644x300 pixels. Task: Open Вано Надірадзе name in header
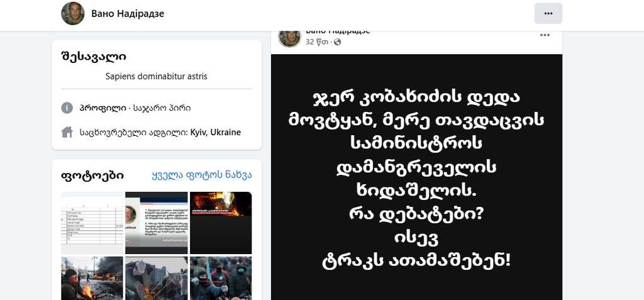pos(128,14)
